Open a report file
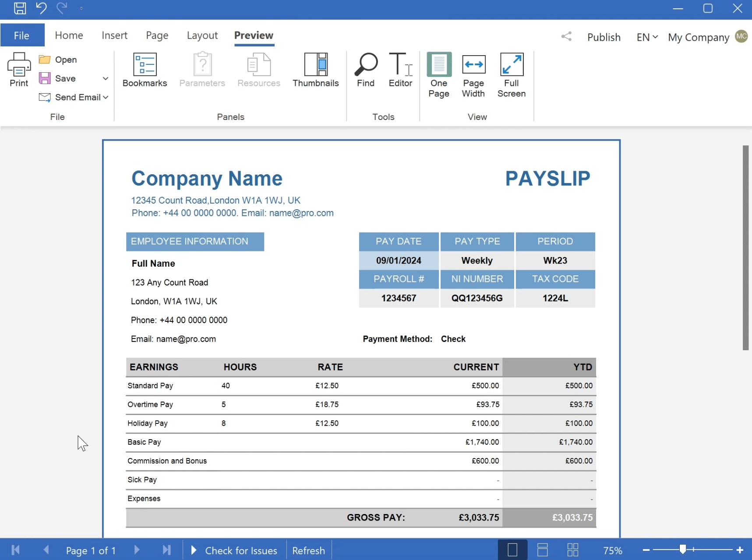 [58, 60]
